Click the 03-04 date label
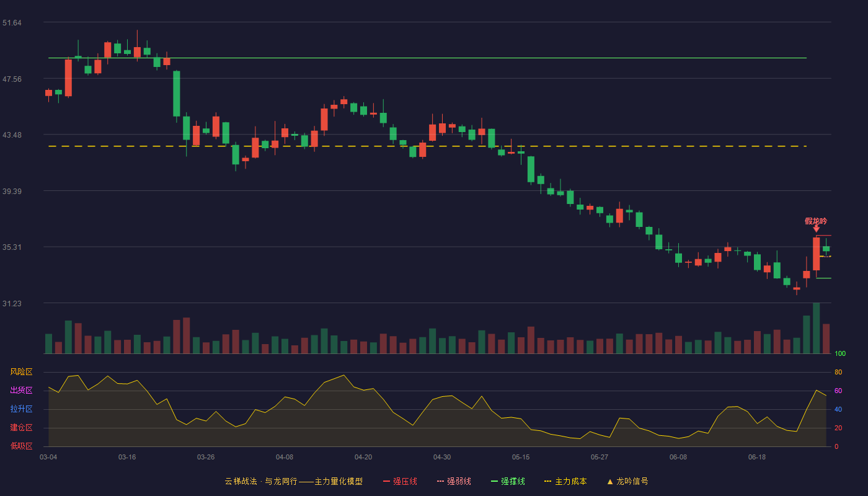 coord(48,457)
